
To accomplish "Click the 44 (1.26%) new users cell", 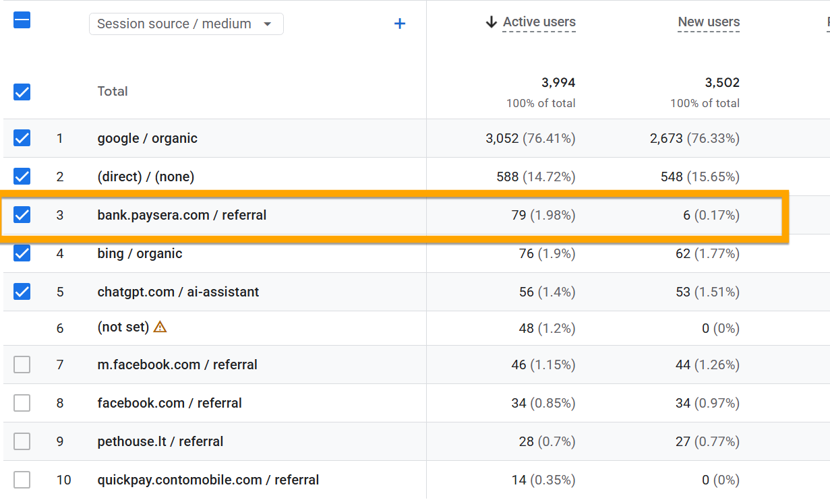I will (707, 365).
